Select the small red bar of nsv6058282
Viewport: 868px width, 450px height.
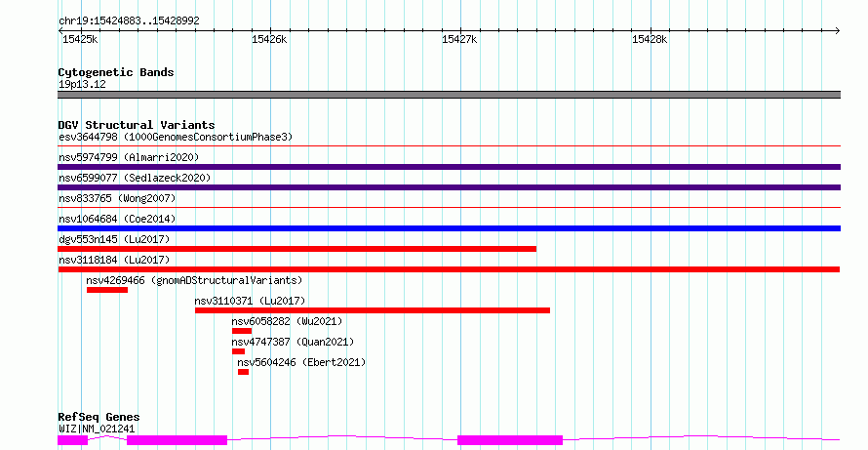(242, 331)
